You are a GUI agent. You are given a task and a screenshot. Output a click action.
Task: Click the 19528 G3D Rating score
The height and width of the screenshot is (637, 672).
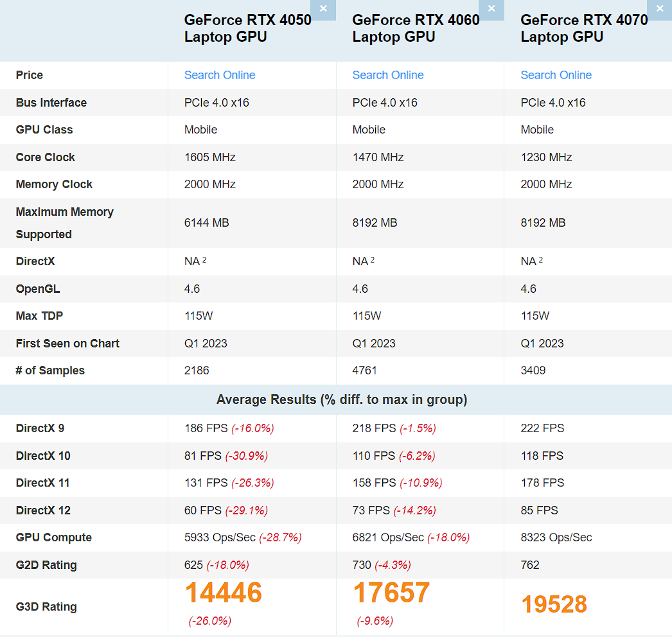click(x=554, y=604)
